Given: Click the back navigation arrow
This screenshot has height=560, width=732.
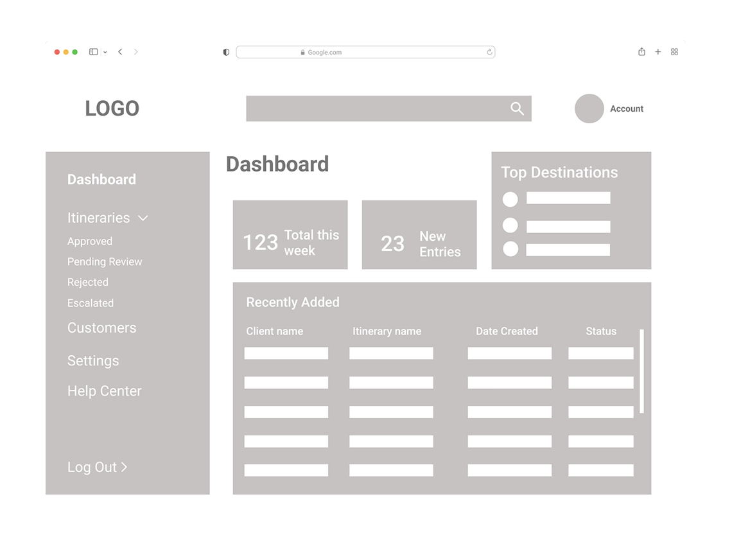Looking at the screenshot, I should point(120,51).
